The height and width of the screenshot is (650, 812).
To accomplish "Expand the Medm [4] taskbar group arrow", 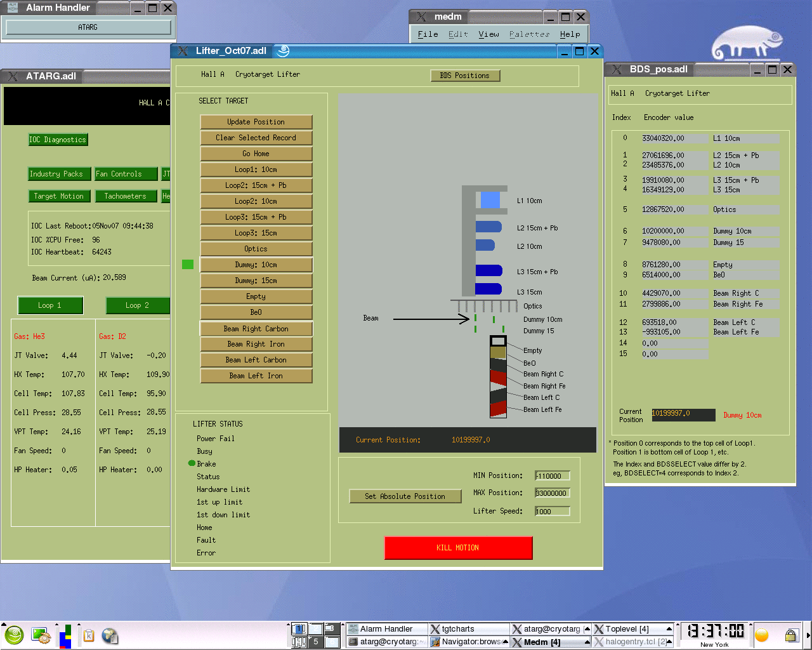I will coord(587,642).
